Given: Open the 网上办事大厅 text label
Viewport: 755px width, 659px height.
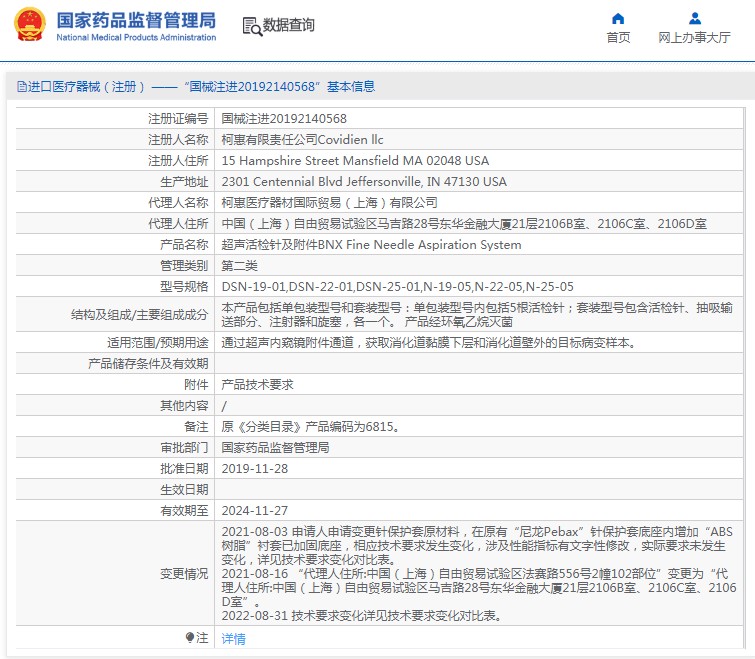Looking at the screenshot, I should point(694,38).
